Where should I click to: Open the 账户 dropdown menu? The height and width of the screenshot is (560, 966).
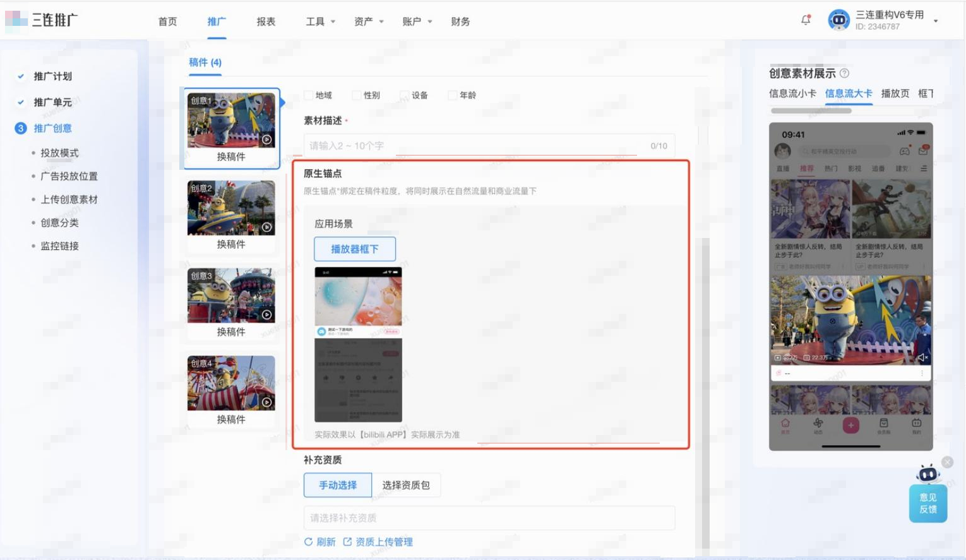417,21
